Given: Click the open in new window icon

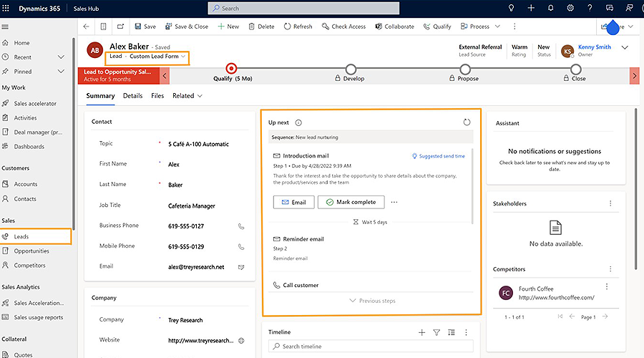Looking at the screenshot, I should [x=120, y=26].
